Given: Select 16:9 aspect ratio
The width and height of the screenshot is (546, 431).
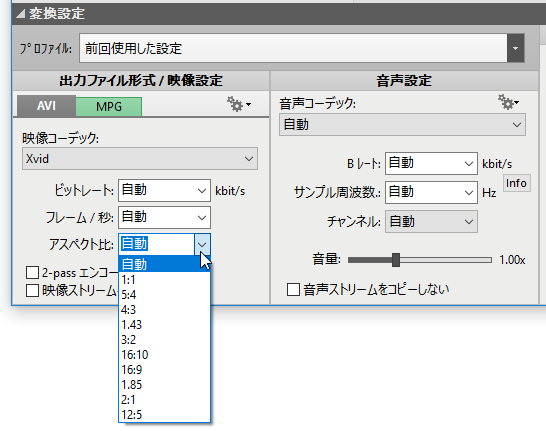Looking at the screenshot, I should coord(164,369).
